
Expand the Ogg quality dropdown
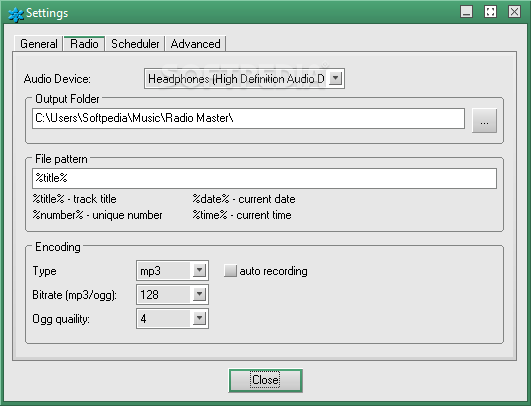(172, 318)
